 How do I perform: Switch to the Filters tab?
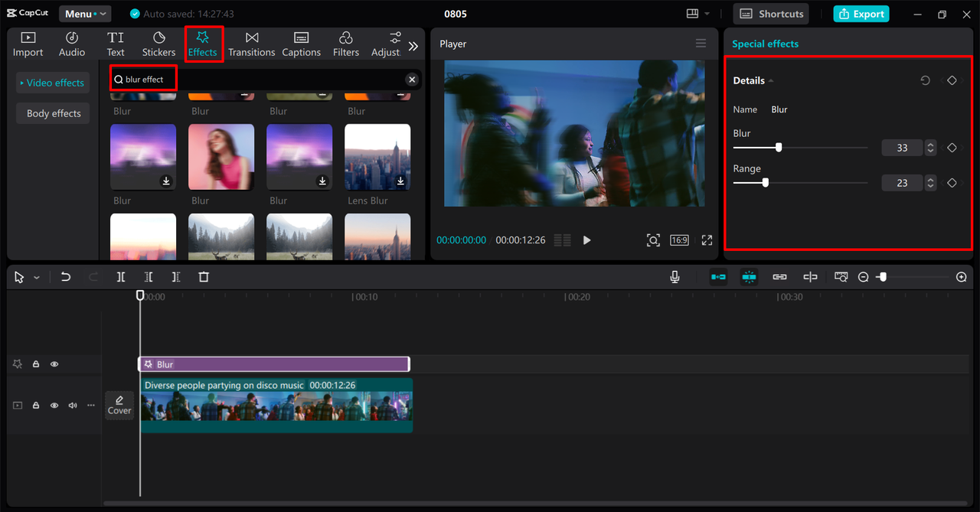pyautogui.click(x=346, y=44)
